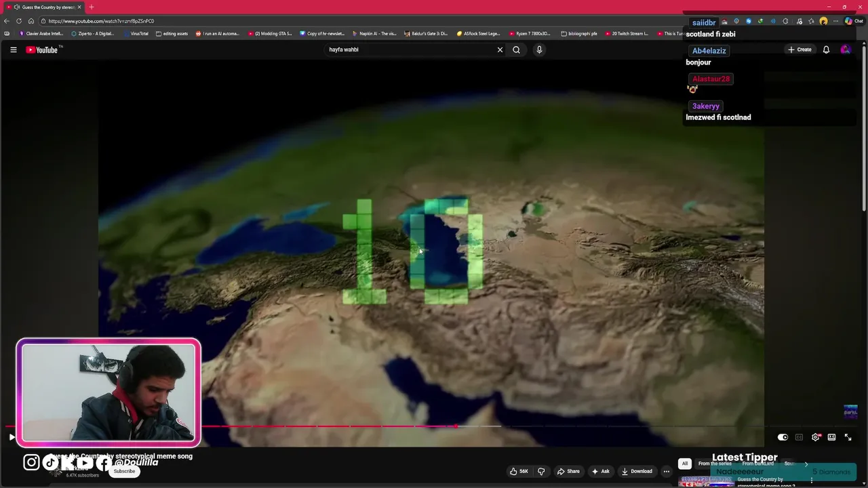Open the 'I run an AI automa...' bookmark
Viewport: 868px width, 488px height.
218,33
